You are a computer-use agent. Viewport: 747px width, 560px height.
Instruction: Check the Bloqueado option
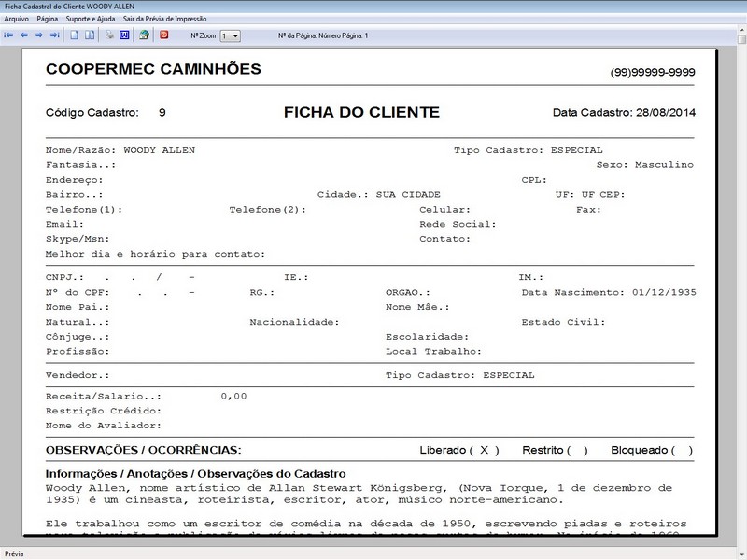pyautogui.click(x=684, y=449)
